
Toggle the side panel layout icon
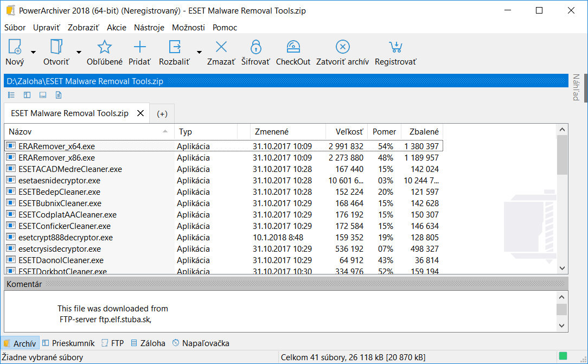27,95
